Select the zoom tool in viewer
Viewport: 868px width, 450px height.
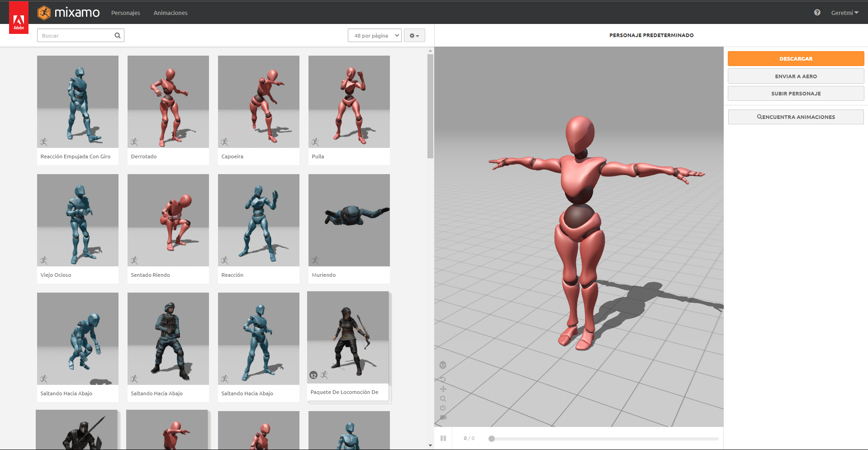coord(443,398)
